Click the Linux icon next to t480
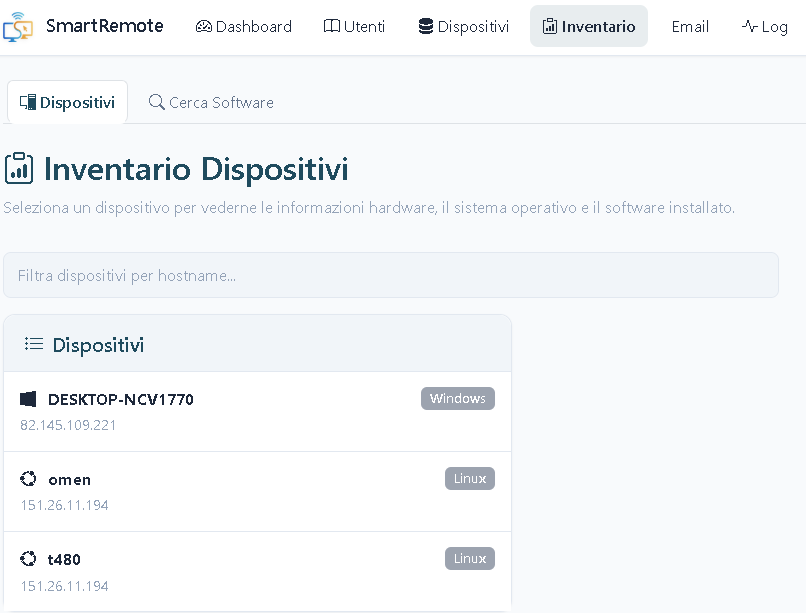Viewport: 806px width, 613px height. [x=28, y=558]
